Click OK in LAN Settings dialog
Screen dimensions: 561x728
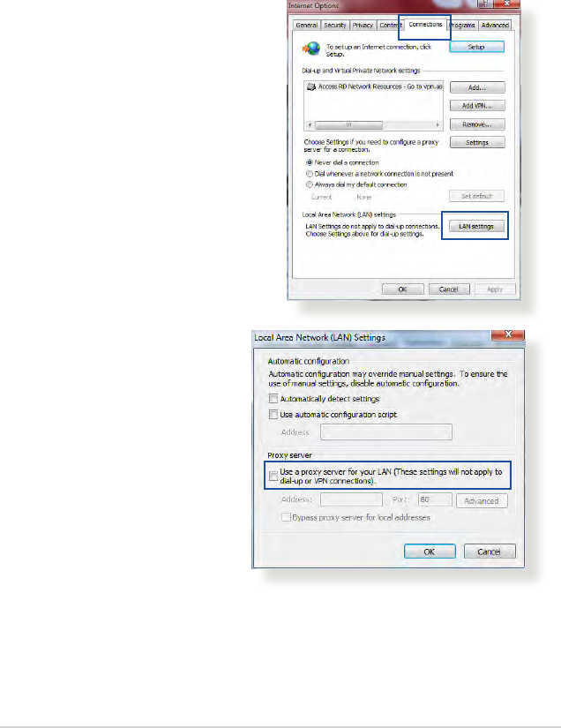point(430,552)
